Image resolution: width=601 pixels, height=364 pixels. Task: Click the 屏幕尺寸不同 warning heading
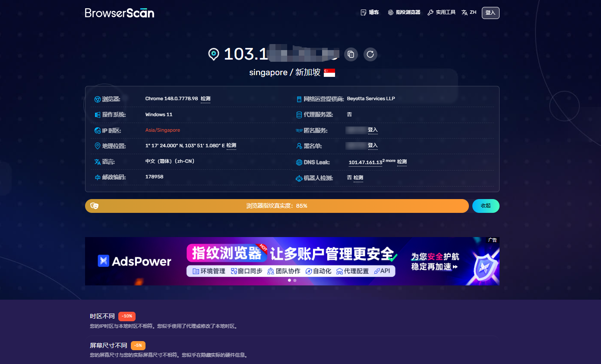(x=108, y=345)
